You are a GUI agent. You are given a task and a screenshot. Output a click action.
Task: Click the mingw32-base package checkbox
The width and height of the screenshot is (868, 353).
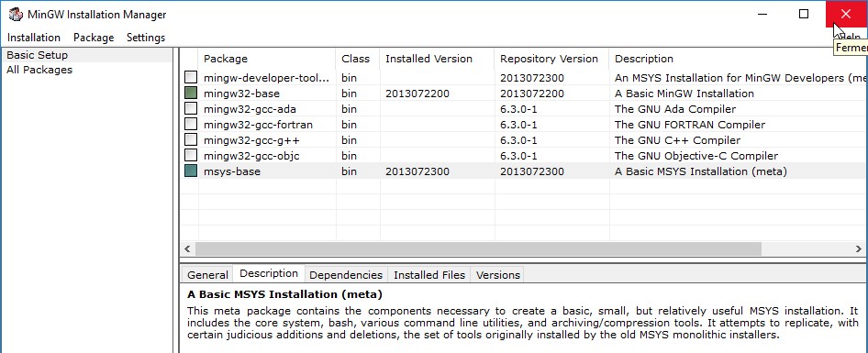point(191,93)
